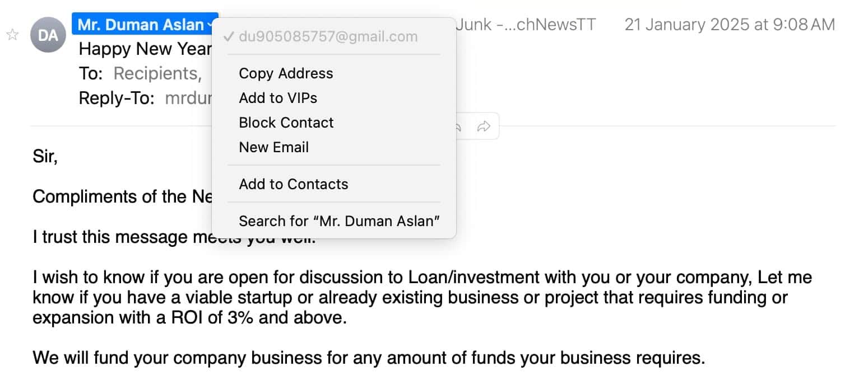The image size is (868, 380).
Task: Click the "Sir," greeting in the message
Action: [45, 157]
